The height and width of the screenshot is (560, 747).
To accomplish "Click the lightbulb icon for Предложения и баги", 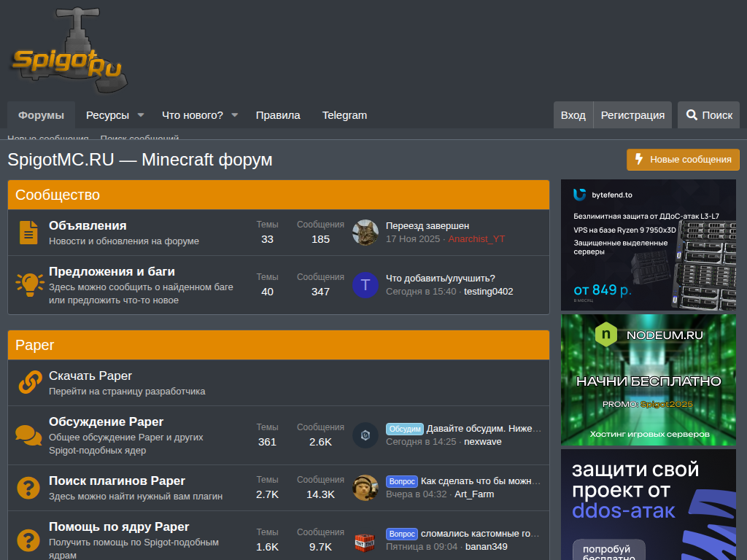I will coord(30,284).
